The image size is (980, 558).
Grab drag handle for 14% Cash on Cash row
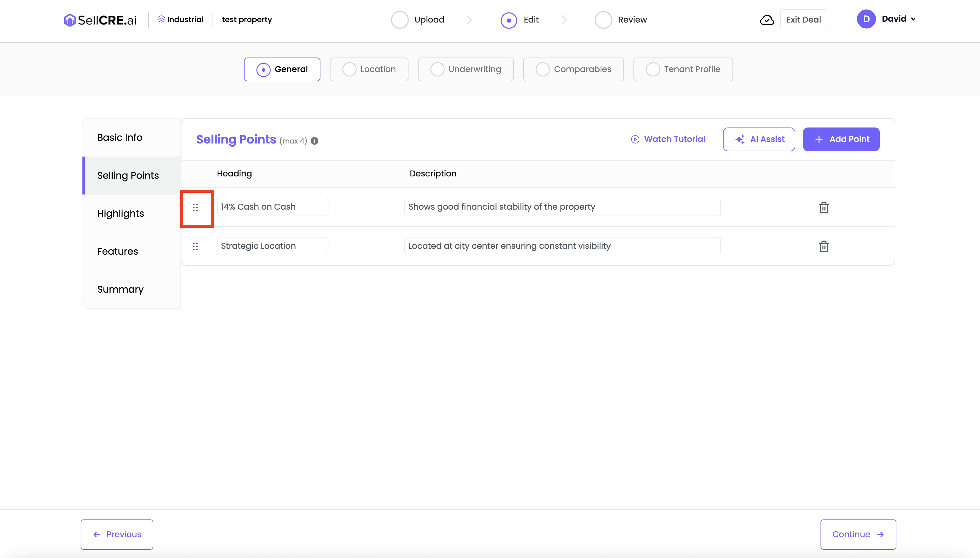(x=195, y=208)
